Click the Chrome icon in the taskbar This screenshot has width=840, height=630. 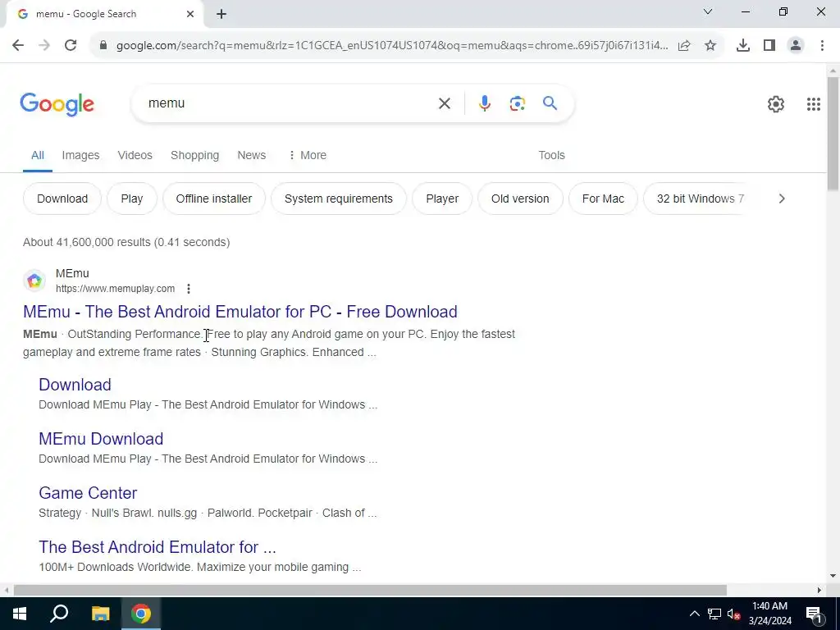pyautogui.click(x=141, y=614)
